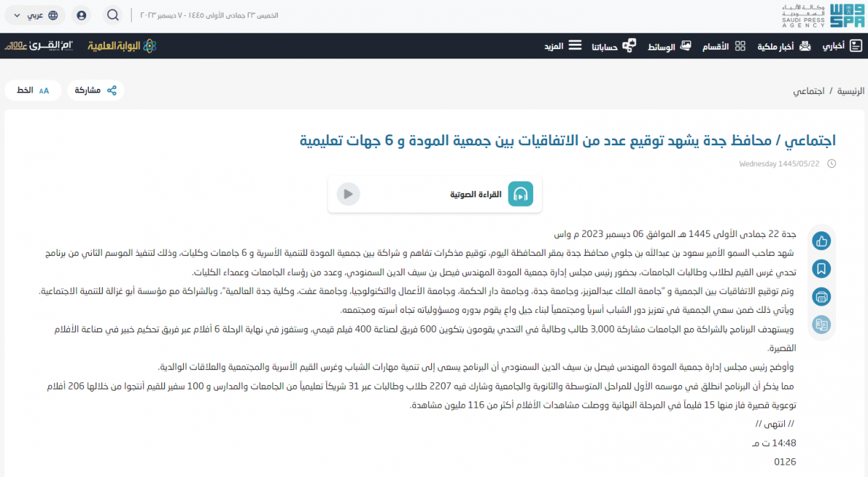The width and height of the screenshot is (868, 477).
Task: Open the حساباتنا accounts menu
Action: (613, 46)
